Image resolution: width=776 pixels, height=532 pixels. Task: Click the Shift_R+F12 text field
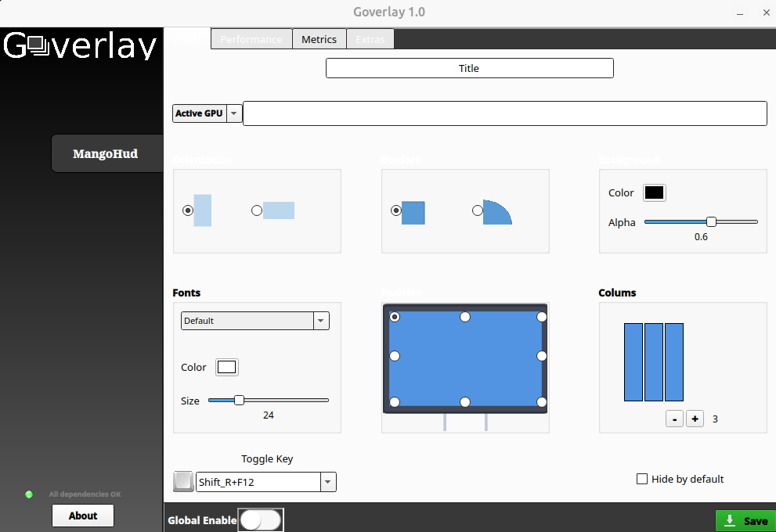click(258, 482)
